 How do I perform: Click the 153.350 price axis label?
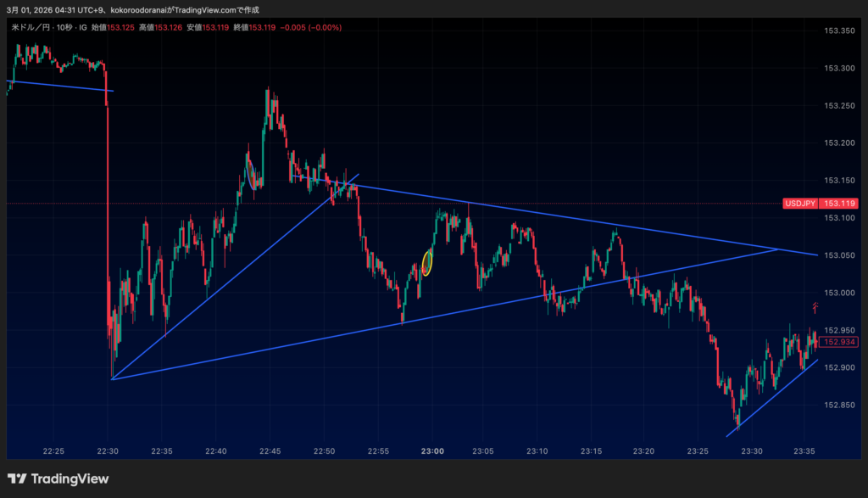click(x=838, y=31)
